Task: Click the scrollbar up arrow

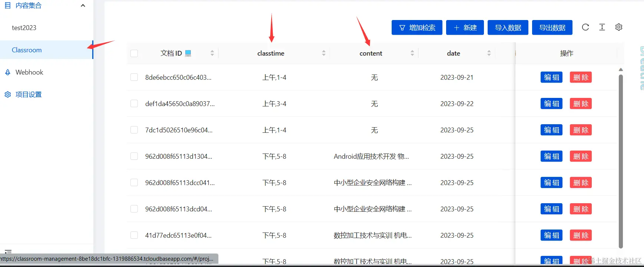Action: point(621,69)
